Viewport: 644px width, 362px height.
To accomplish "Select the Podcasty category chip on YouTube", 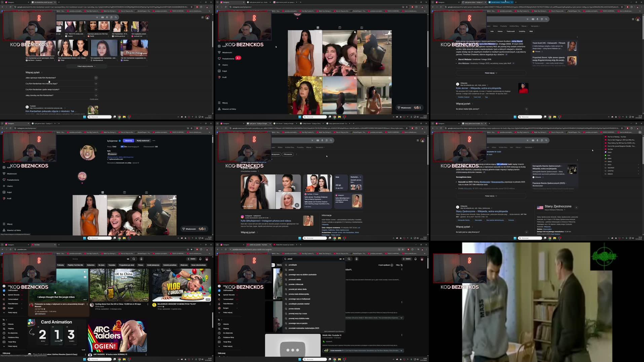I will pyautogui.click(x=61, y=265).
